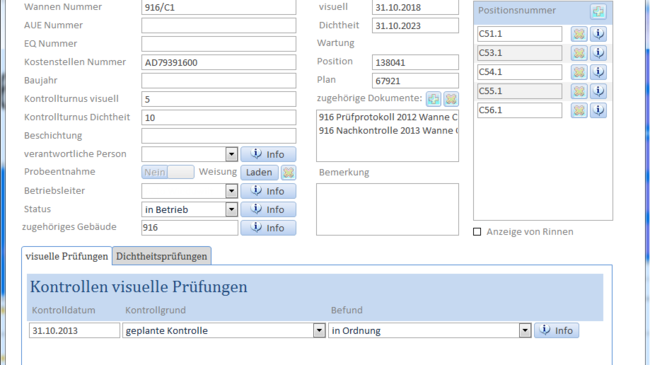This screenshot has height=365, width=650.
Task: Show info for position C56.1
Action: click(598, 110)
